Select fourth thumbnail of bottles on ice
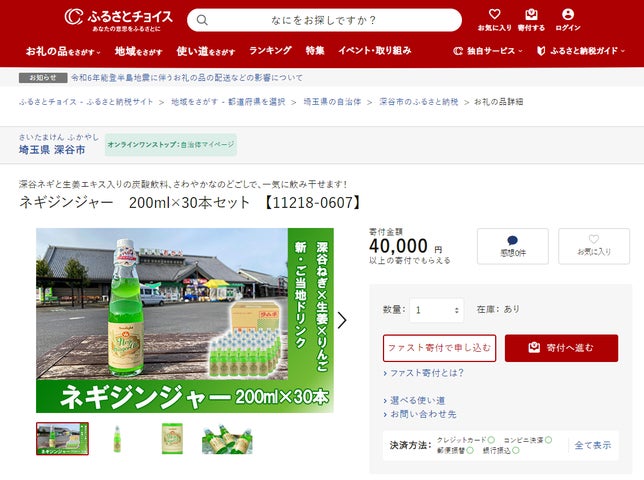The width and height of the screenshot is (644, 480). point(227,439)
